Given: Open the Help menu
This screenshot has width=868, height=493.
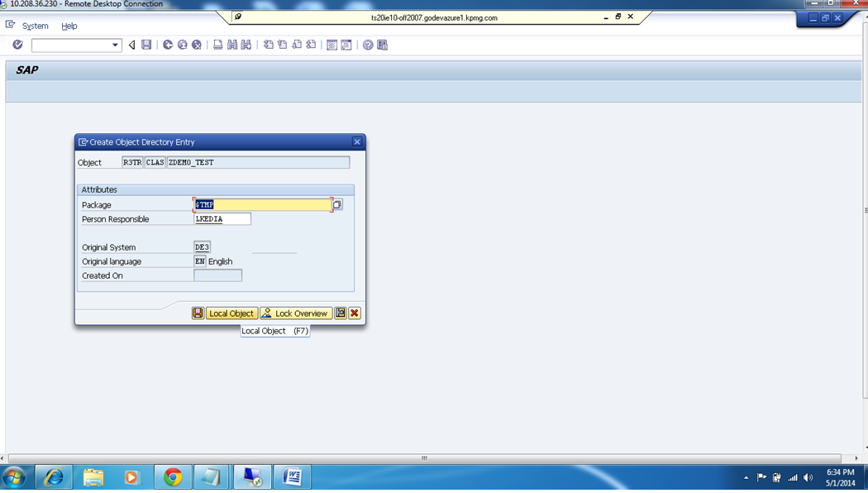Looking at the screenshot, I should (69, 26).
